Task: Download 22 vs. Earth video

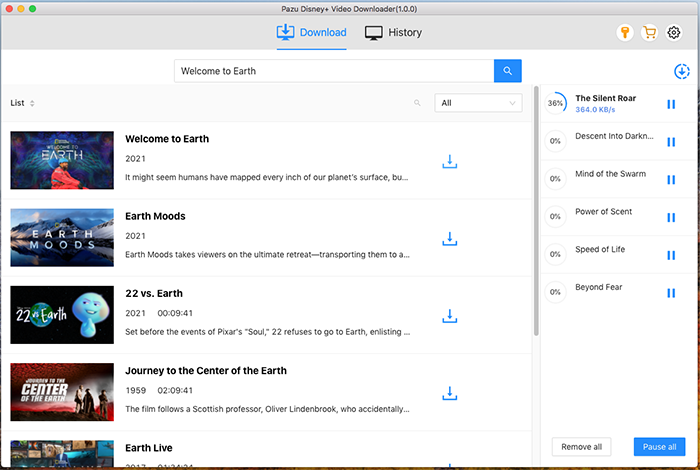Action: 449,316
